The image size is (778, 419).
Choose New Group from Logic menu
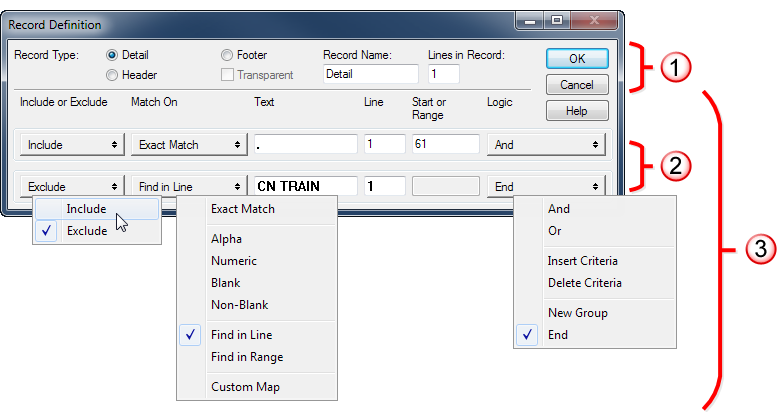[x=577, y=313]
